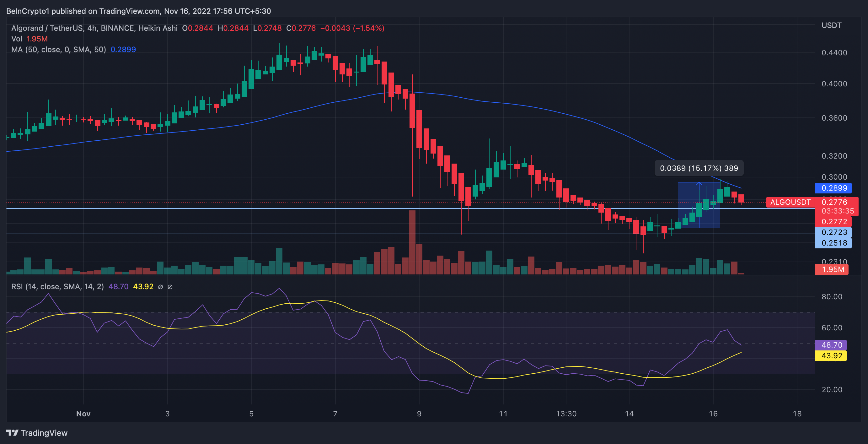
Task: Click the 13:30 label on time axis
Action: point(566,414)
